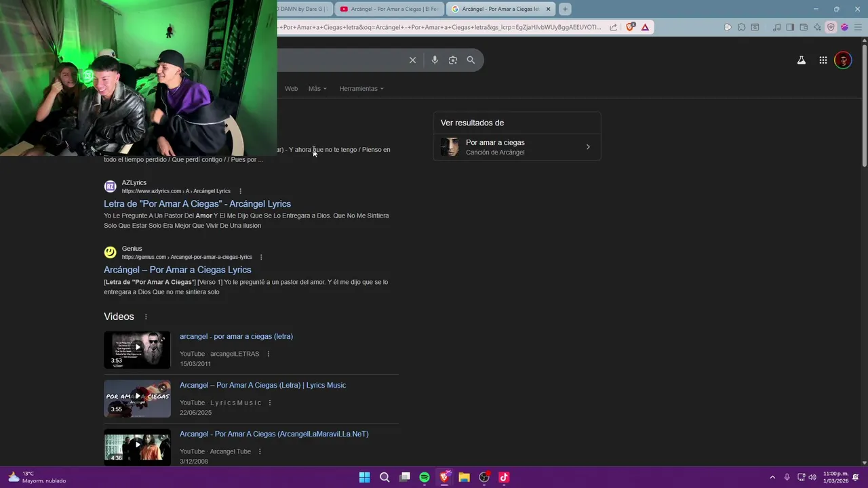Select the Web search filter
This screenshot has width=868, height=488.
coord(291,89)
